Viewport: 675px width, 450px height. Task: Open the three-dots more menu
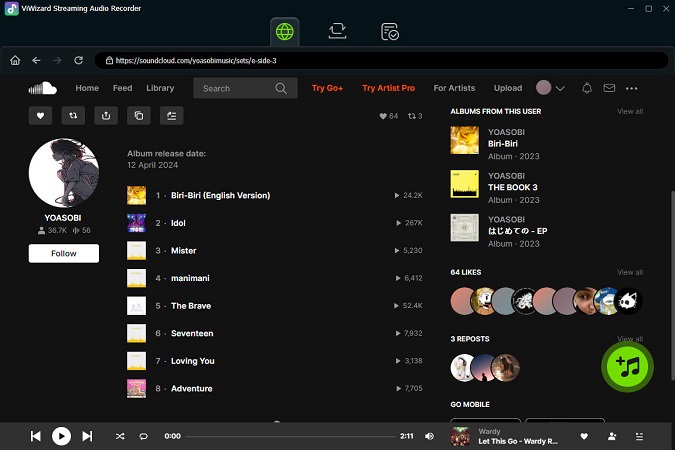[x=632, y=88]
